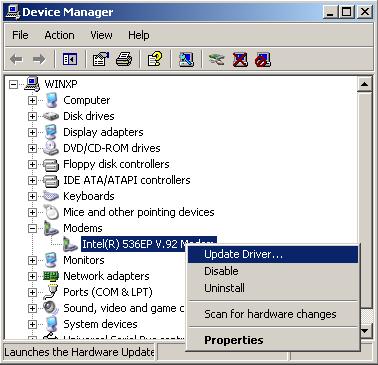Choose Update Driver... from context menu

273,254
